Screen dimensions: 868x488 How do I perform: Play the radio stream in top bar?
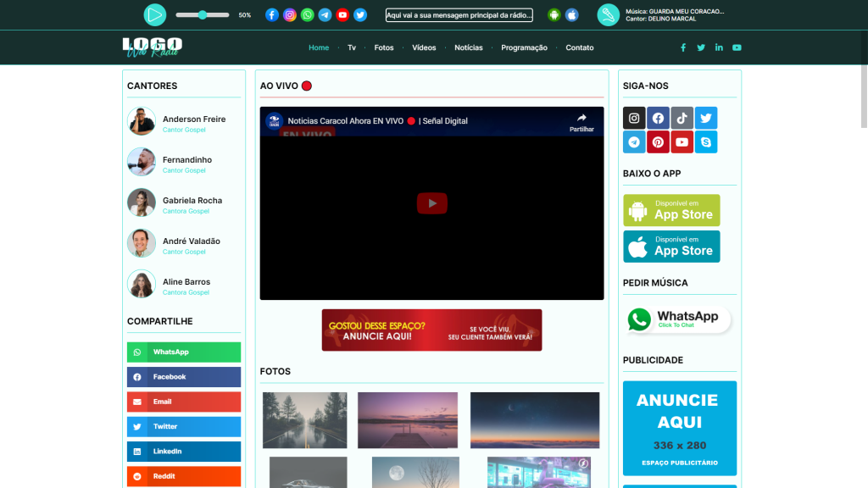coord(154,14)
